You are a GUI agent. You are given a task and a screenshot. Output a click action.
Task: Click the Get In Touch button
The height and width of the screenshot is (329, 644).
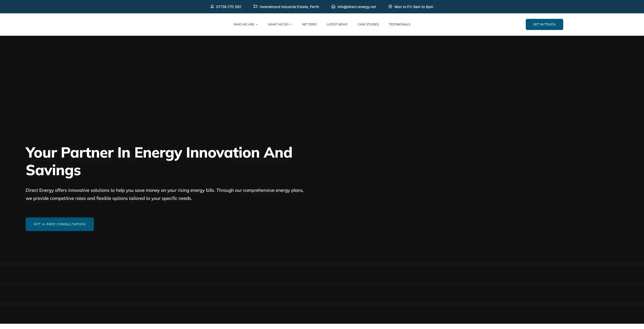coord(544,24)
